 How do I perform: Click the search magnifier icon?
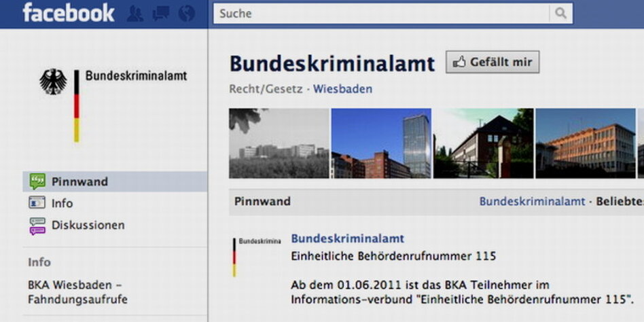pyautogui.click(x=560, y=13)
